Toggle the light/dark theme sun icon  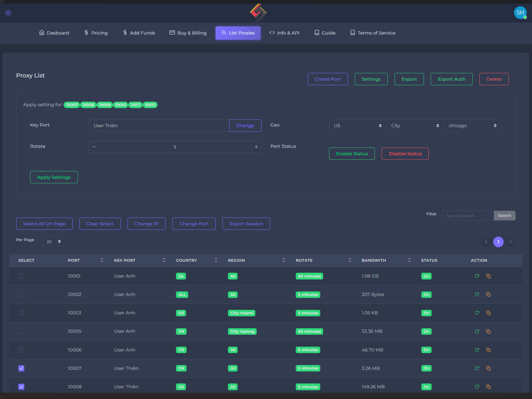8,13
